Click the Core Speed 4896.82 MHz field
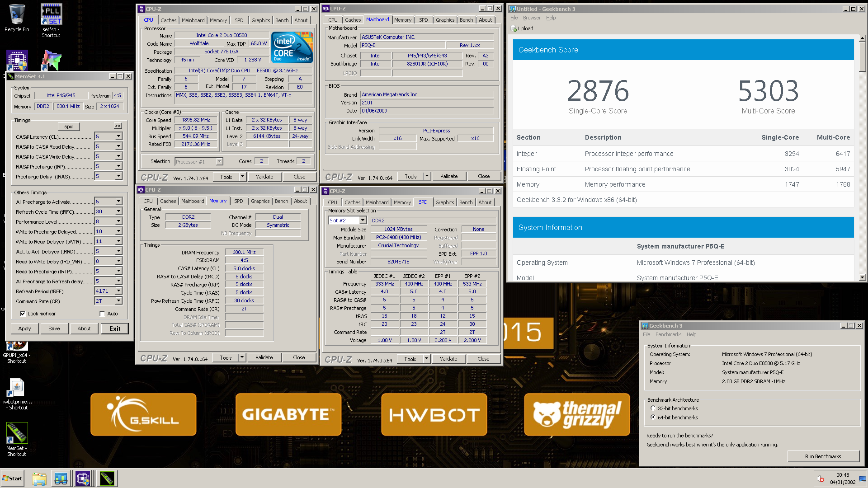Viewport: 868px width, 488px height. click(x=196, y=120)
